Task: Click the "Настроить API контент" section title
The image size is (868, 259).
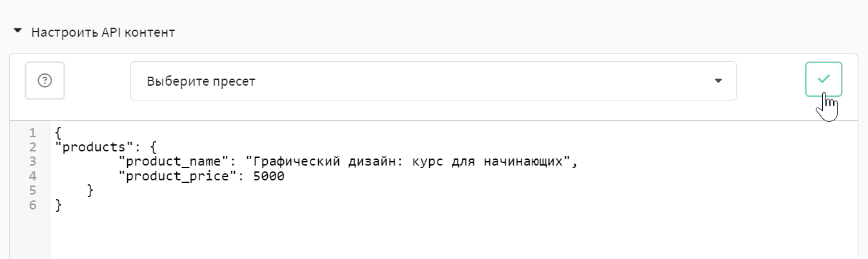Action: pyautogui.click(x=103, y=32)
